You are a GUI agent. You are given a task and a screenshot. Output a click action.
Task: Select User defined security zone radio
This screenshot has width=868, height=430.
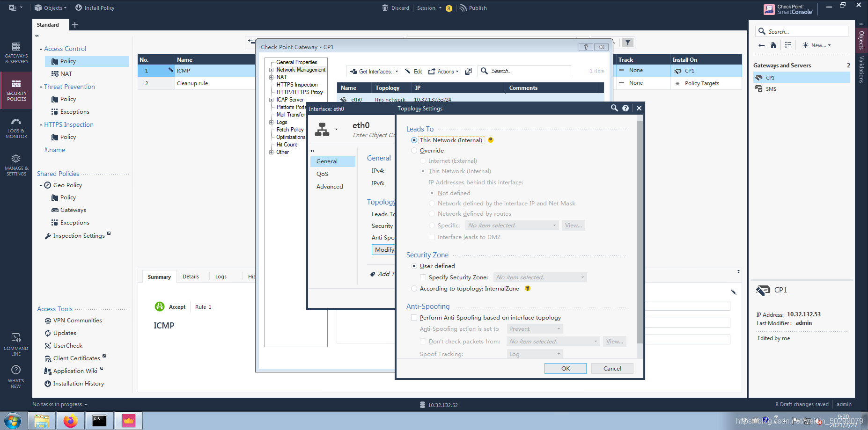click(x=414, y=266)
